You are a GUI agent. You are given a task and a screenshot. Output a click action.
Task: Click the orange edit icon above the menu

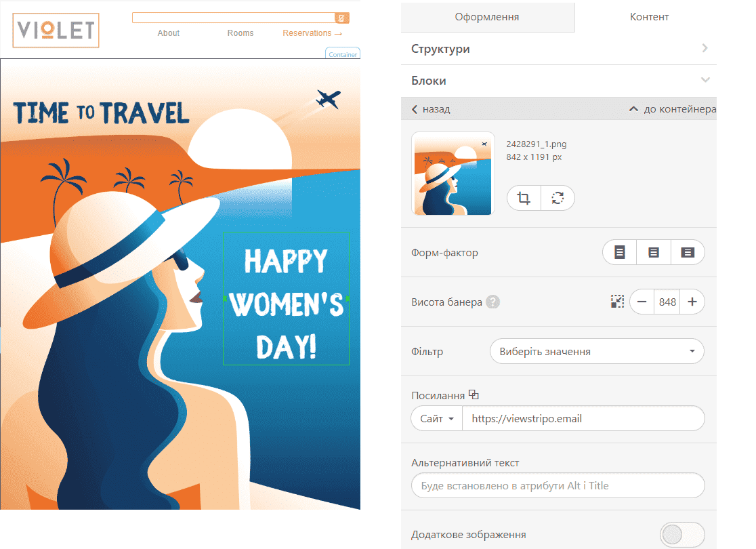tap(342, 18)
